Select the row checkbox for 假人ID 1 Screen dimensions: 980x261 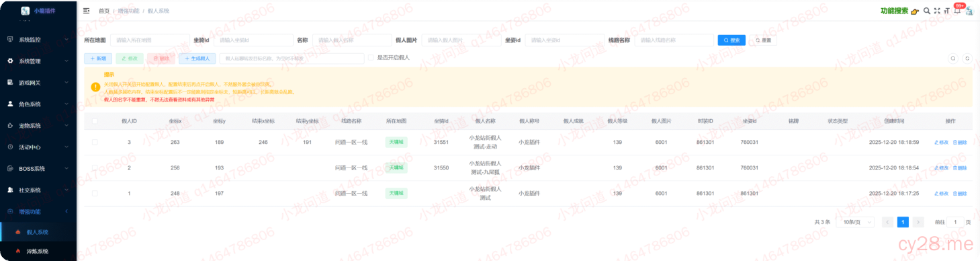click(x=95, y=193)
